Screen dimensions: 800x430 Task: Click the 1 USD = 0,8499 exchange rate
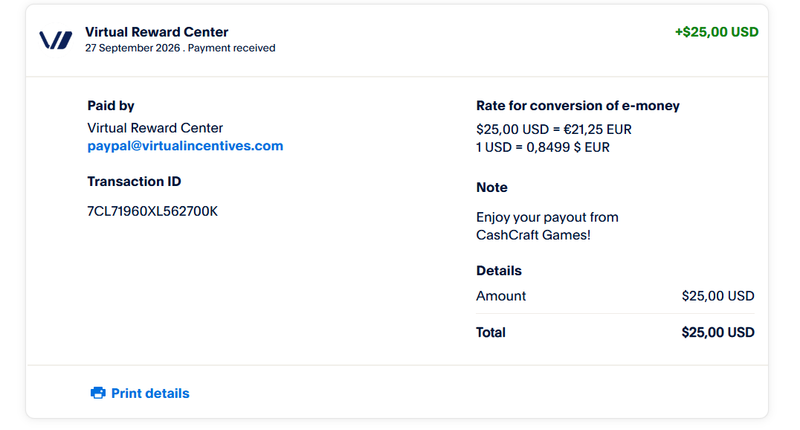tap(543, 147)
